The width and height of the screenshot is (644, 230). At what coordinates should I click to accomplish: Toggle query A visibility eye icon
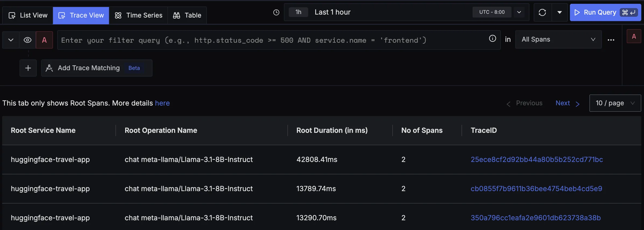point(28,40)
